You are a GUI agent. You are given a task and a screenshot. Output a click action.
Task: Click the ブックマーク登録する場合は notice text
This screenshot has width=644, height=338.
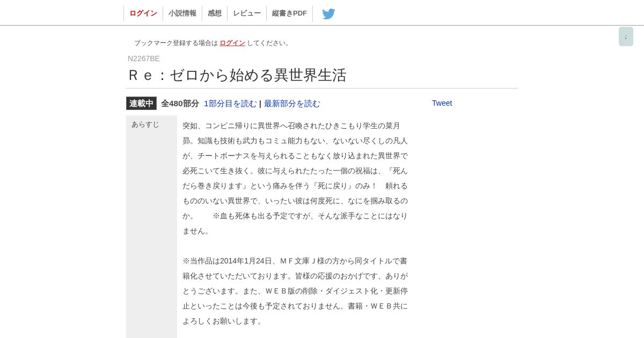(176, 43)
